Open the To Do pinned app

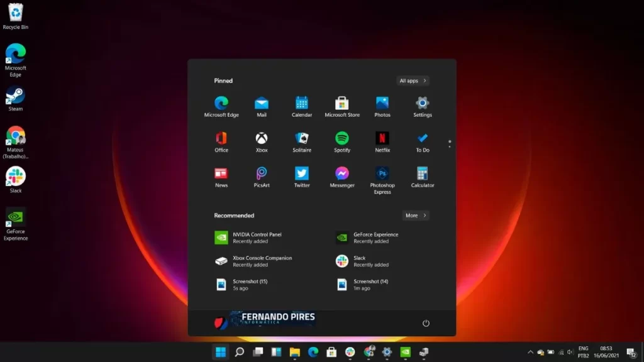pyautogui.click(x=422, y=142)
